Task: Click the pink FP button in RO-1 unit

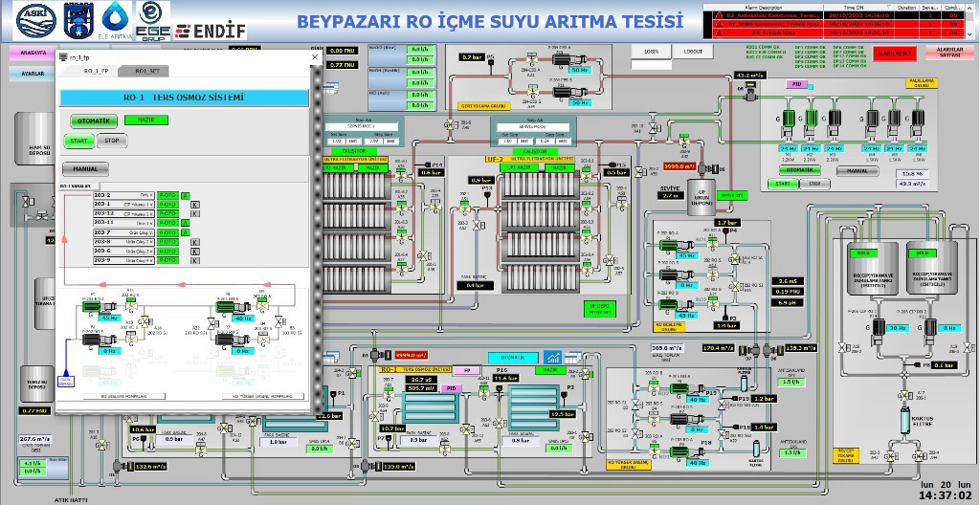Action: tap(466, 370)
